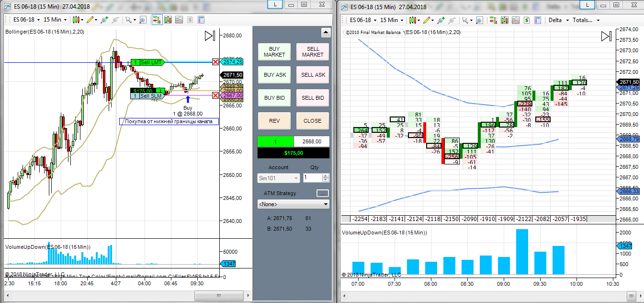Open the ES 06-18 instrument dropdown in left chart

pos(26,20)
